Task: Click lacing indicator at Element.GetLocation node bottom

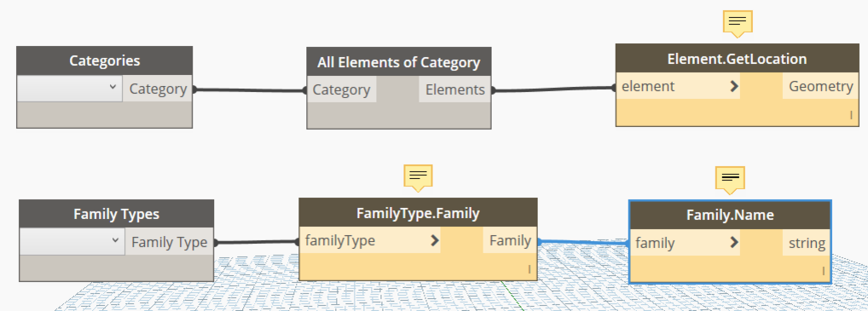Action: click(852, 115)
